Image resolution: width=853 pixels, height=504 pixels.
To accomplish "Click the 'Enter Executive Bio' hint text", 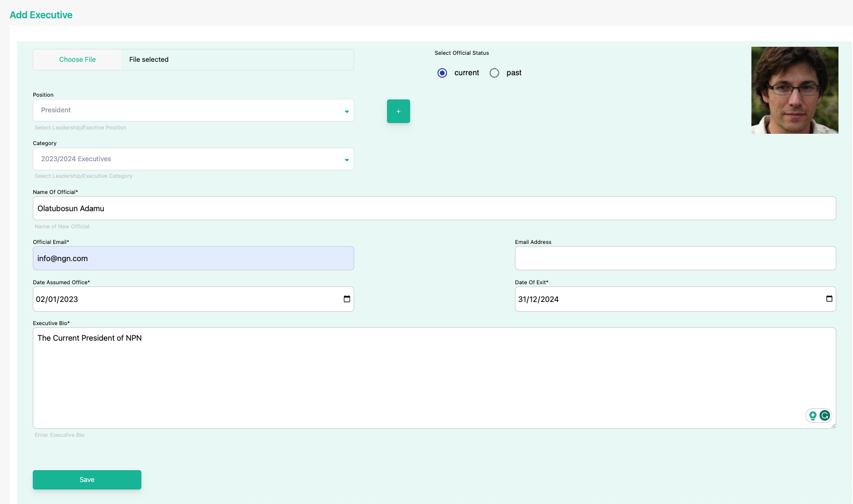I will [60, 435].
